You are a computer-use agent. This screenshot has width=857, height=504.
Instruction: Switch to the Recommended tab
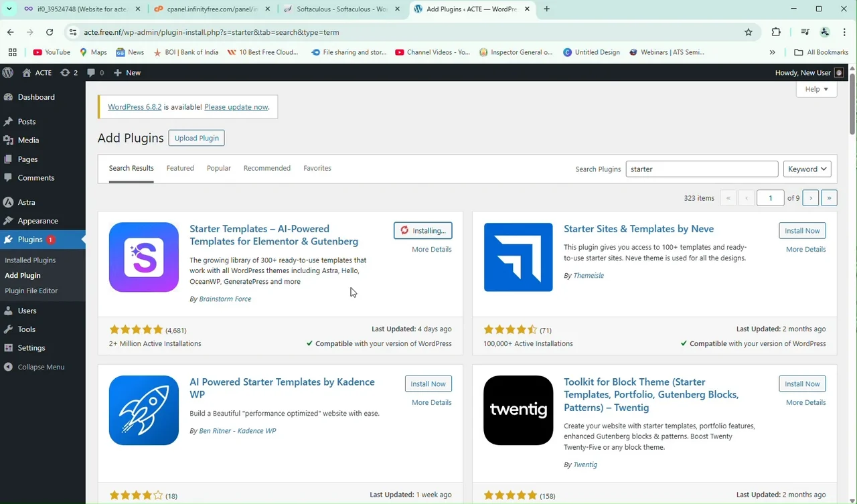tap(267, 168)
